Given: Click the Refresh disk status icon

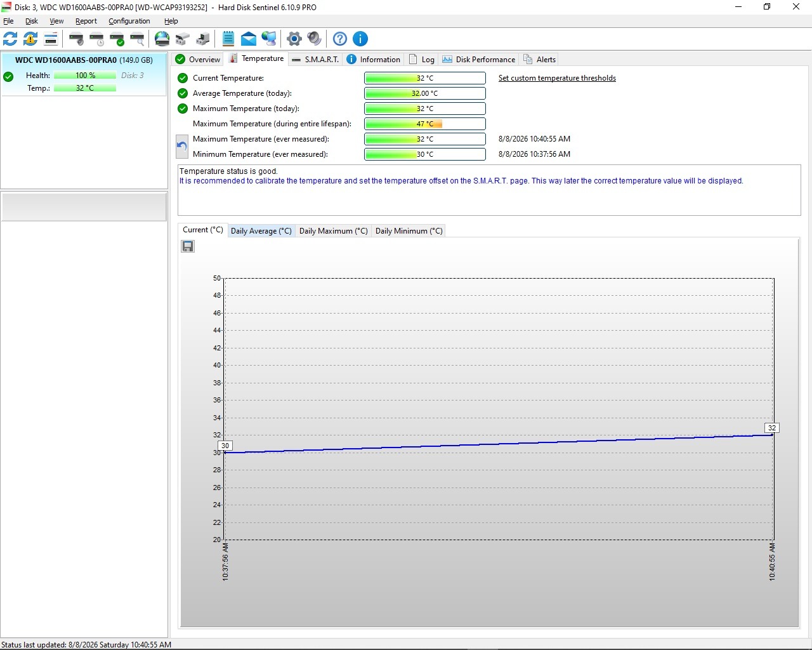Looking at the screenshot, I should coord(10,39).
